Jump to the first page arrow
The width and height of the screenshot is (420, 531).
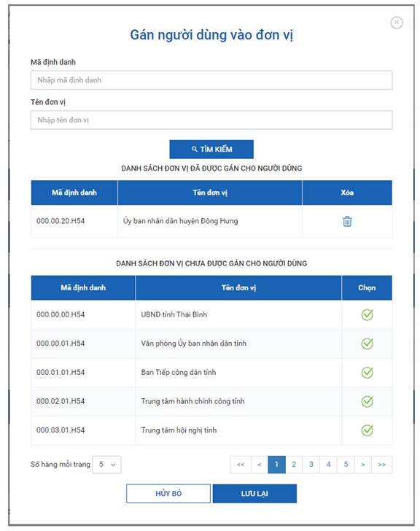coord(241,465)
